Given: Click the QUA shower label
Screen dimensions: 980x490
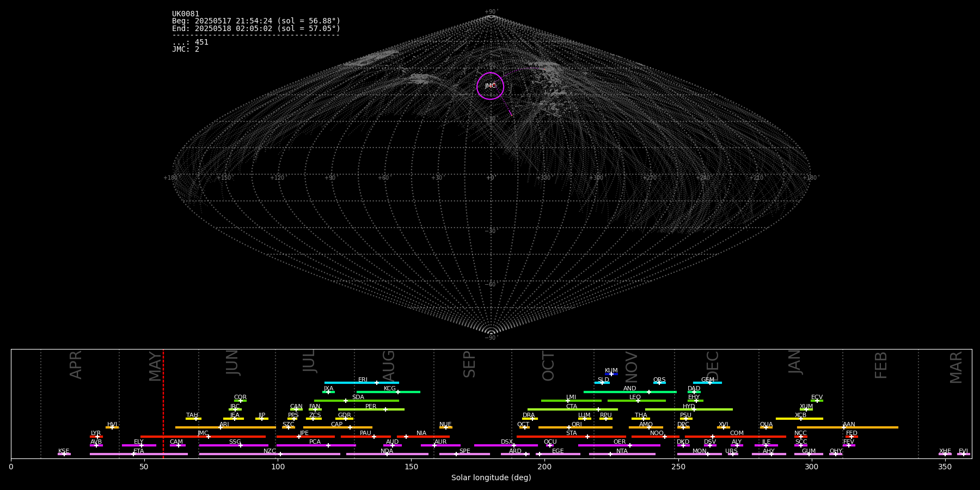Looking at the screenshot, I should pos(766,425).
